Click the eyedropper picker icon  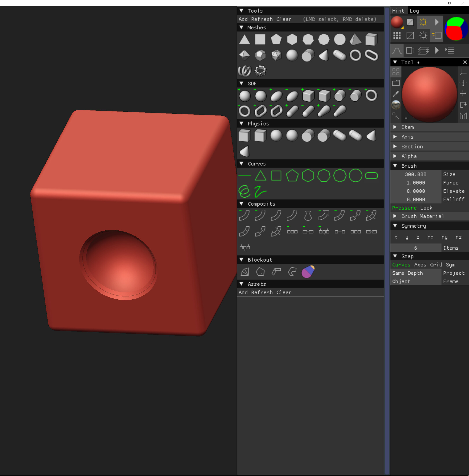pyautogui.click(x=396, y=94)
